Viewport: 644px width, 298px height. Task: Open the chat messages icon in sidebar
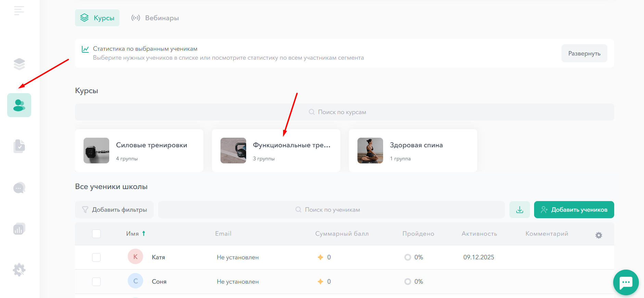click(x=19, y=188)
